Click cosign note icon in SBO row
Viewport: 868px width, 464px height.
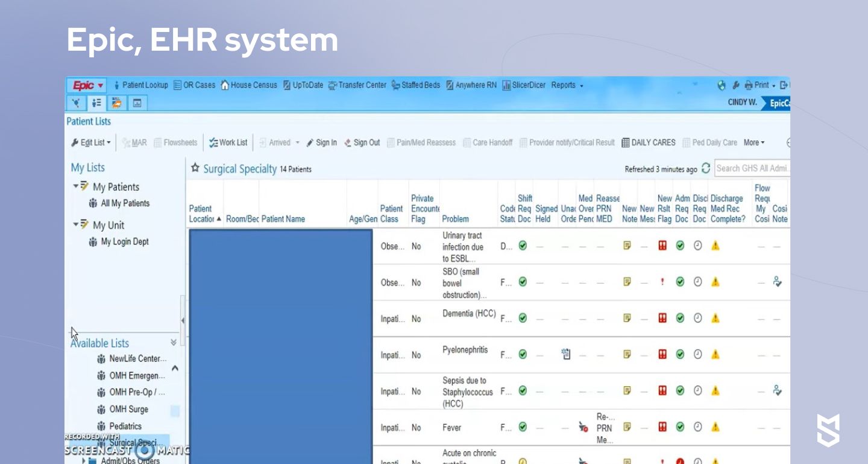(x=778, y=281)
